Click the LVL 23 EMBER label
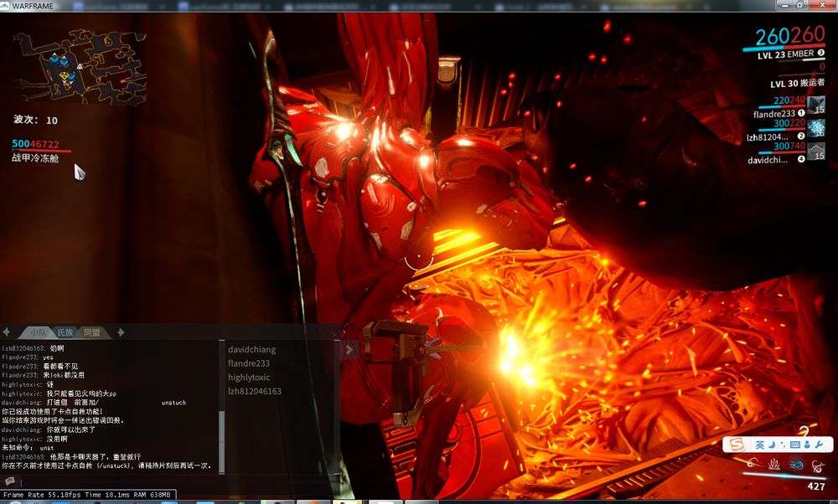The height and width of the screenshot is (504, 838). (x=786, y=54)
